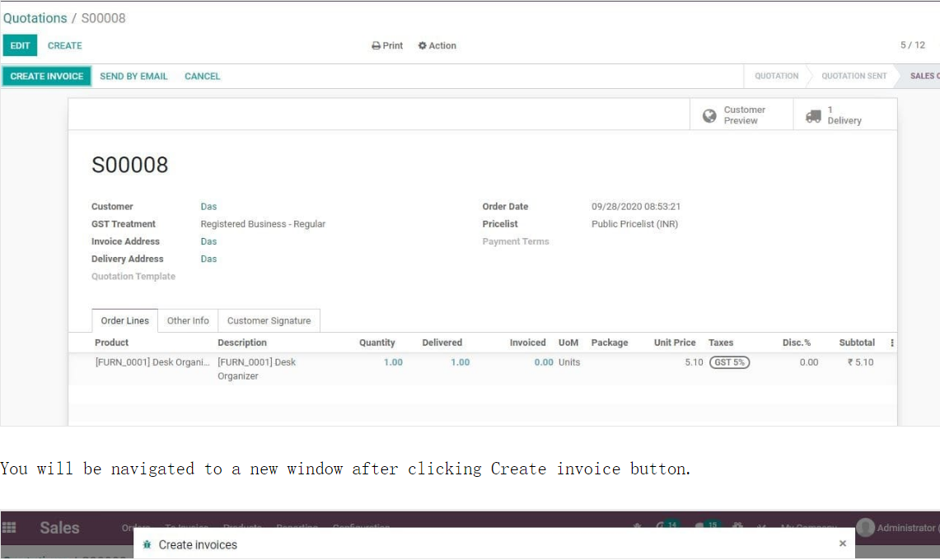Open Invoice Address Das link

208,241
